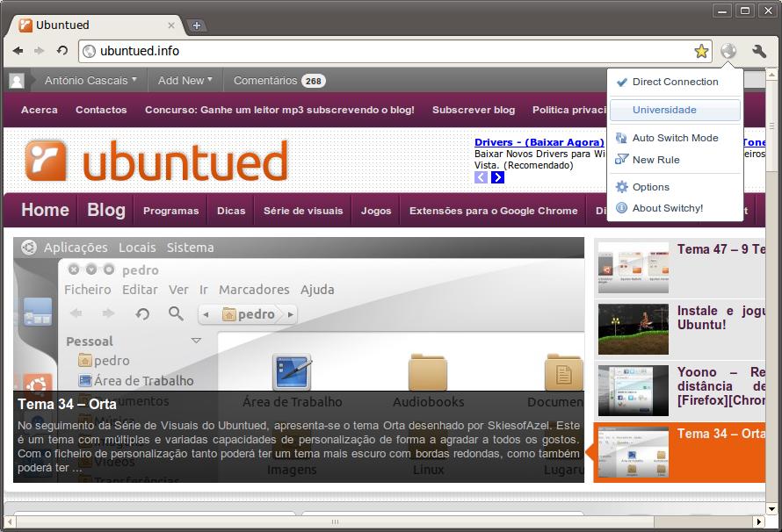Click the horizontal scrollbar thumb
This screenshot has height=532, width=782.
click(x=335, y=521)
